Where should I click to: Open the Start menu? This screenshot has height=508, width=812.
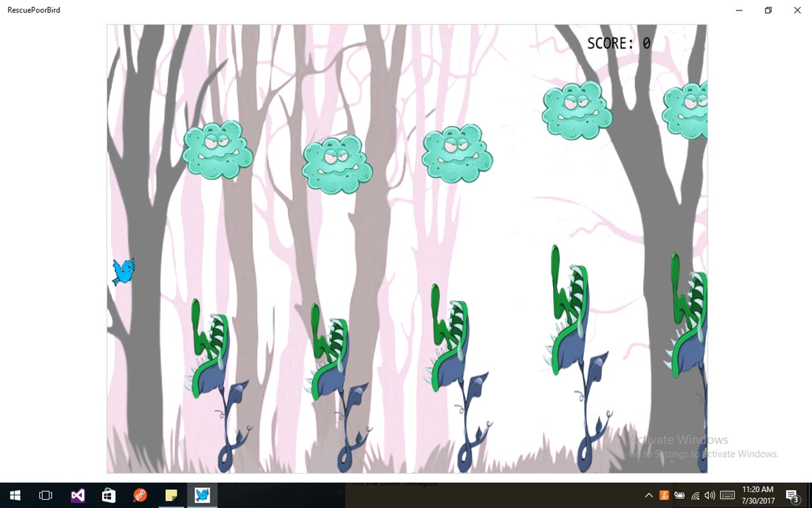[14, 495]
